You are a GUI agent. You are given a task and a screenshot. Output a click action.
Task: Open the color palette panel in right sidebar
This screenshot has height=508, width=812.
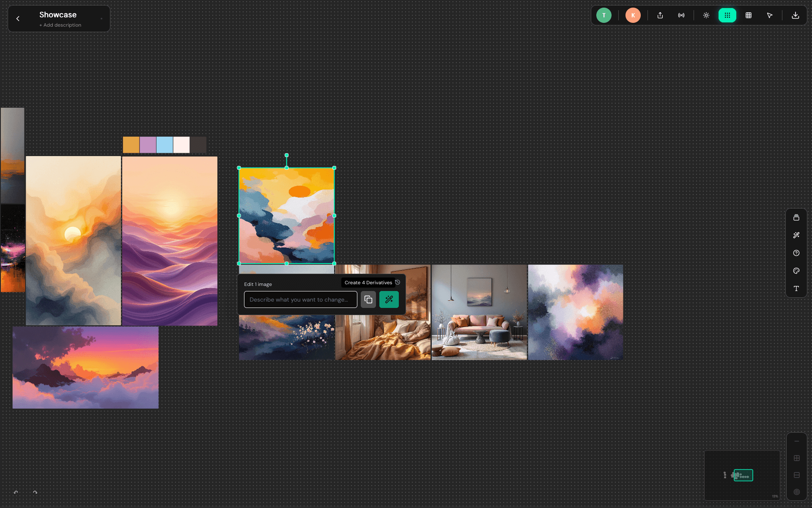[x=796, y=271]
